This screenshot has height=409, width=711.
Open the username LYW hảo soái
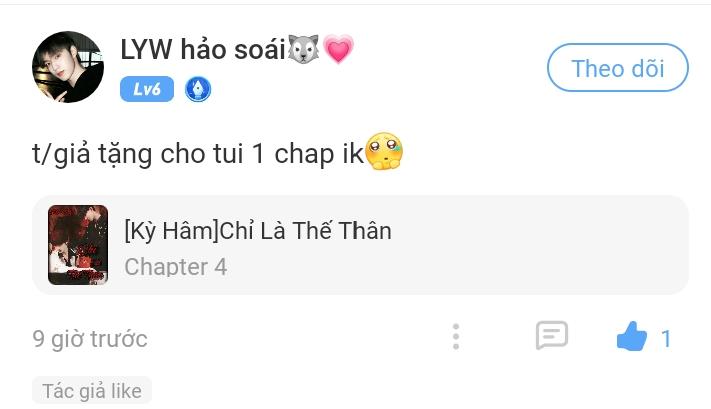tap(203, 49)
